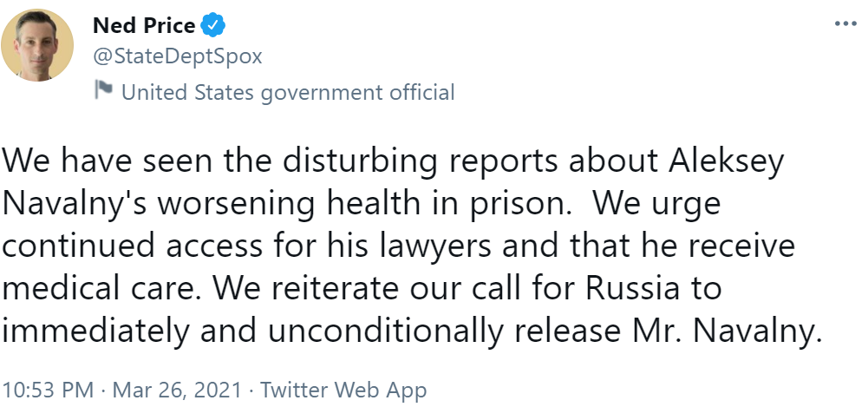The image size is (868, 420).
Task: Click the 10:53 PM timestamp
Action: [47, 390]
